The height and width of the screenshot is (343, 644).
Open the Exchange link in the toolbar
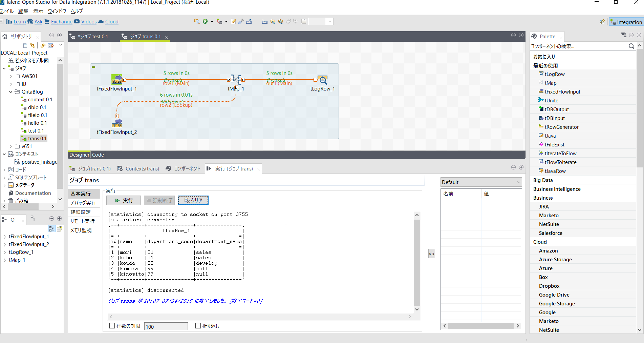tap(61, 21)
